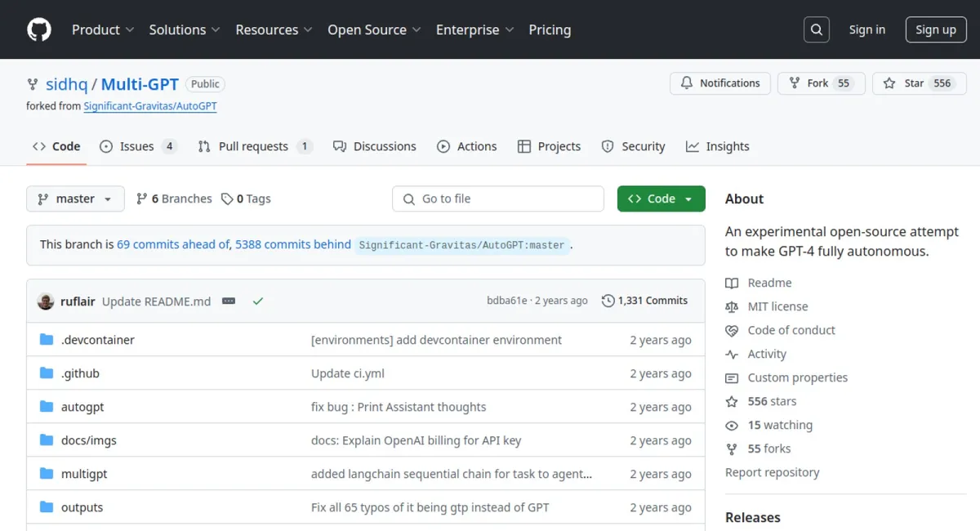Screen dimensions: 980x531
Task: Click the Readme book icon
Action: [732, 283]
